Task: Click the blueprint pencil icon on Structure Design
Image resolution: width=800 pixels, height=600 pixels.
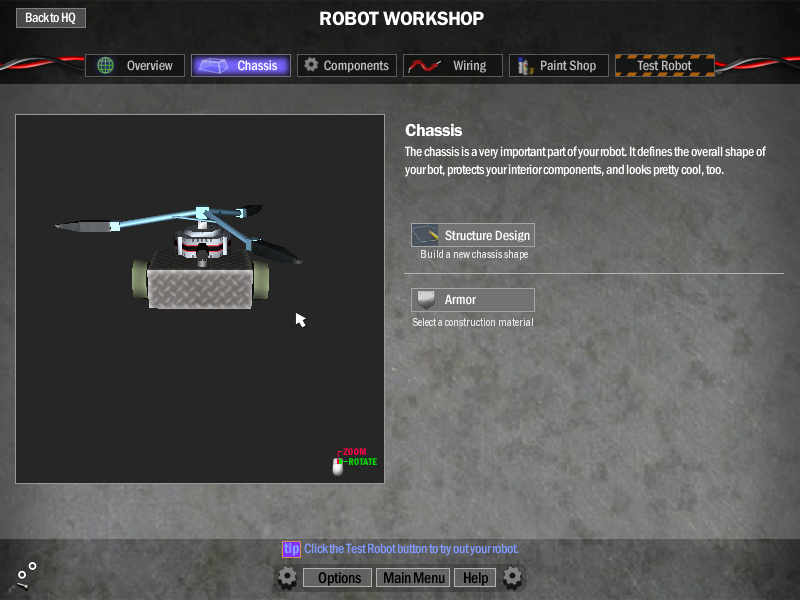Action: (425, 235)
